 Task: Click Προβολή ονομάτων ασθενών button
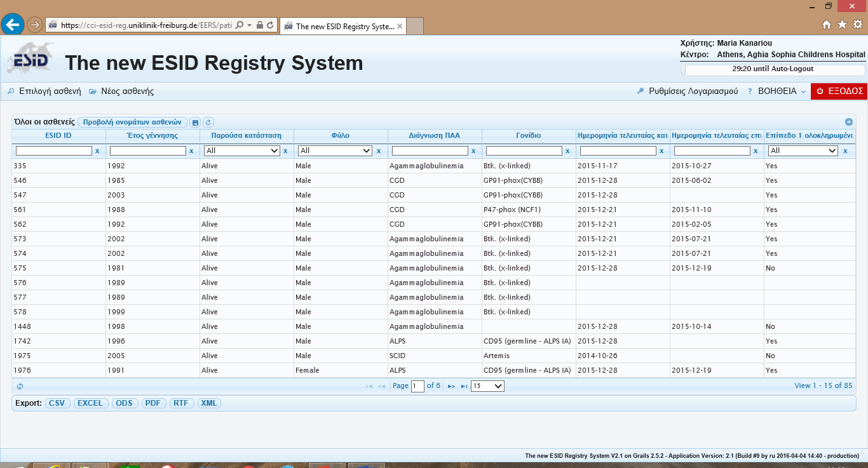pyautogui.click(x=133, y=122)
